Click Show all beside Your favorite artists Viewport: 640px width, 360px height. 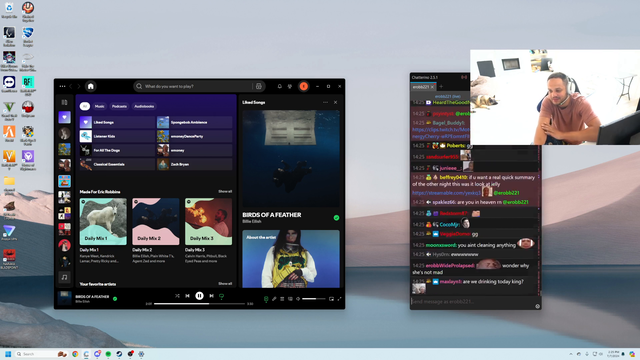click(225, 284)
